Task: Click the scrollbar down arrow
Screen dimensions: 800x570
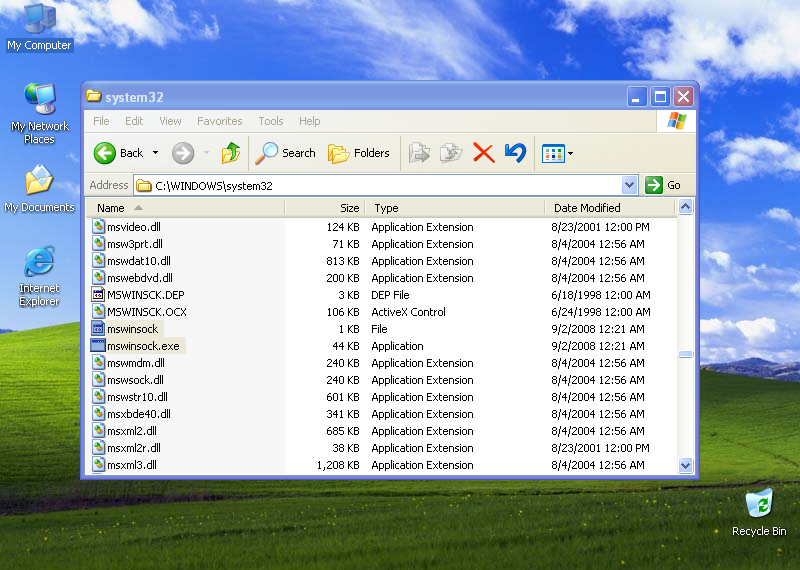Action: pos(685,465)
